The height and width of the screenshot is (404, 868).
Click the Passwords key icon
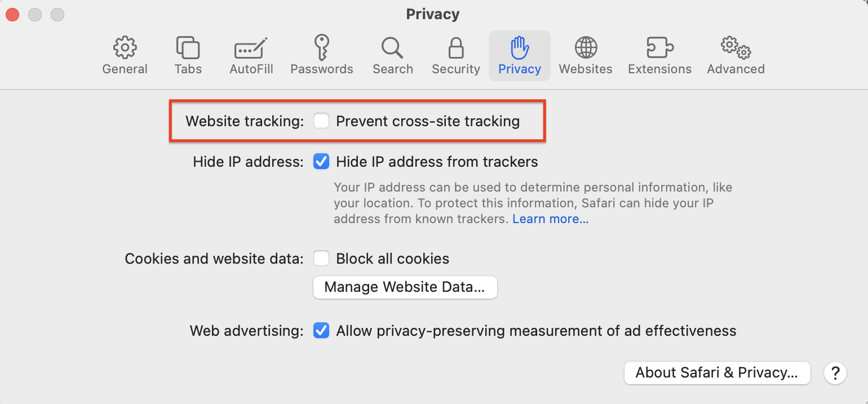(x=321, y=47)
